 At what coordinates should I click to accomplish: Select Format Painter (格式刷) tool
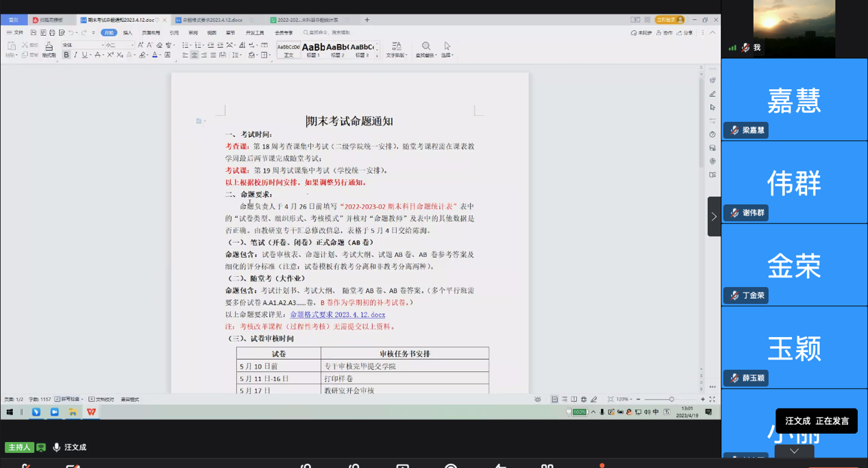coord(49,49)
